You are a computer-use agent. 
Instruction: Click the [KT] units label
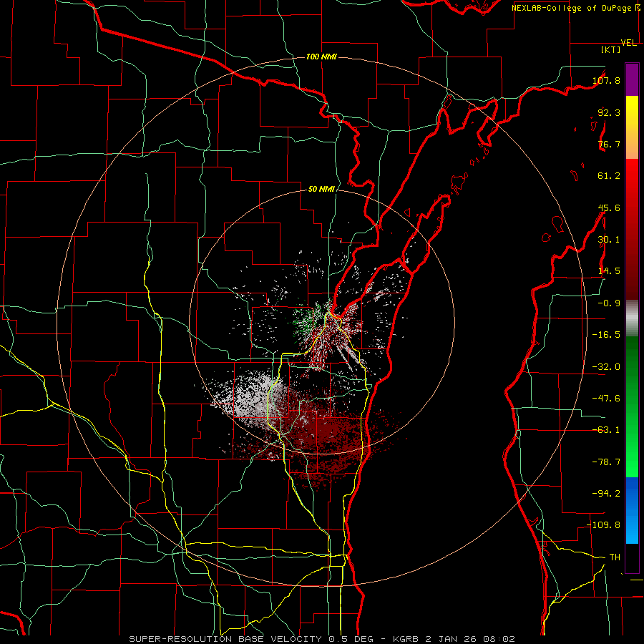point(611,49)
